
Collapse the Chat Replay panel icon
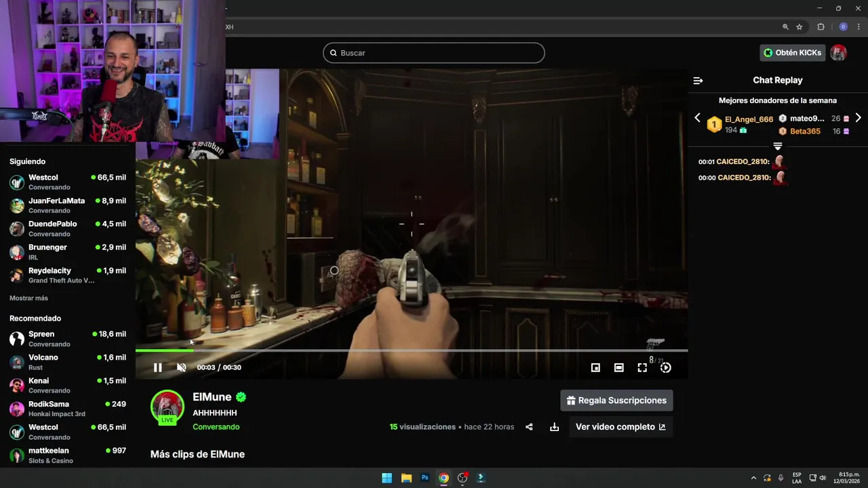(698, 81)
